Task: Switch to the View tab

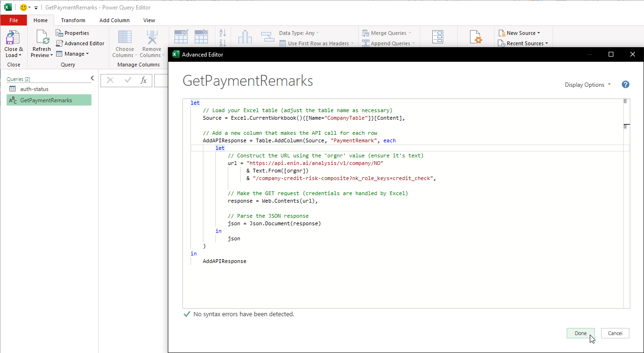Action: tap(149, 20)
